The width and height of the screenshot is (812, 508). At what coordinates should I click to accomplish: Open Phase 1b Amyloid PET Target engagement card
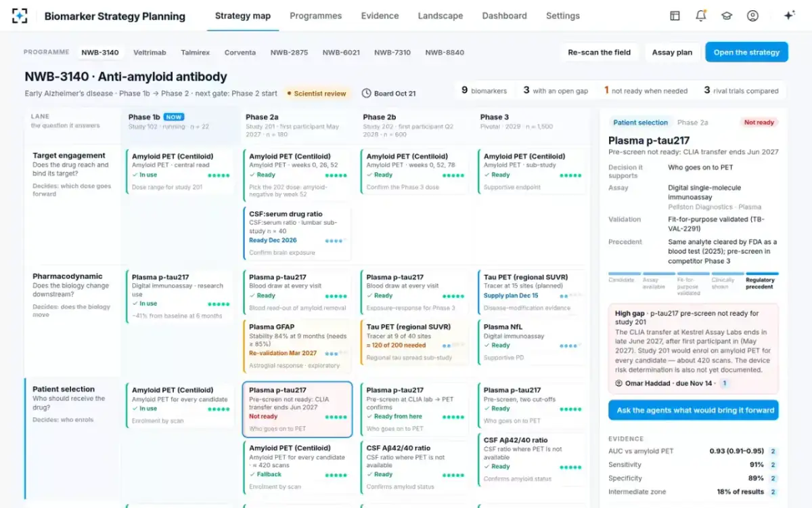(x=179, y=172)
